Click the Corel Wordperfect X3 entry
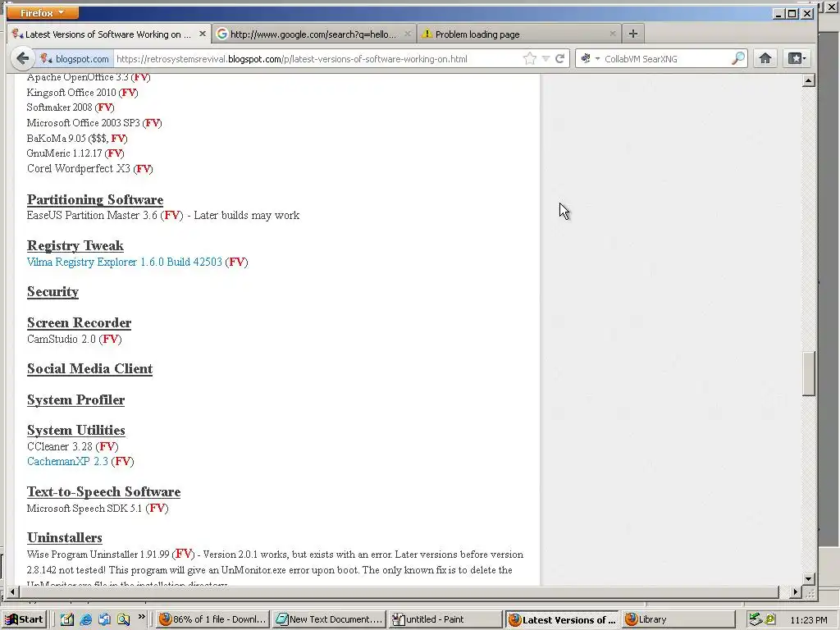 pos(90,169)
